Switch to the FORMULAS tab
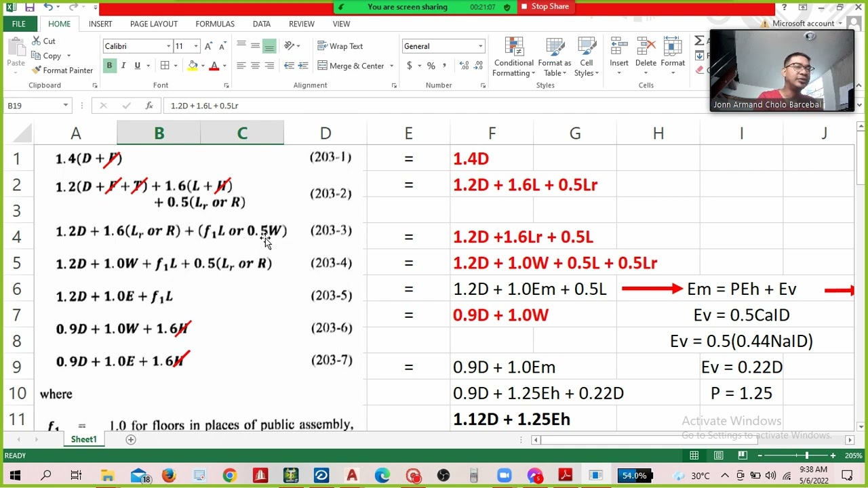The image size is (868, 488). (x=215, y=24)
